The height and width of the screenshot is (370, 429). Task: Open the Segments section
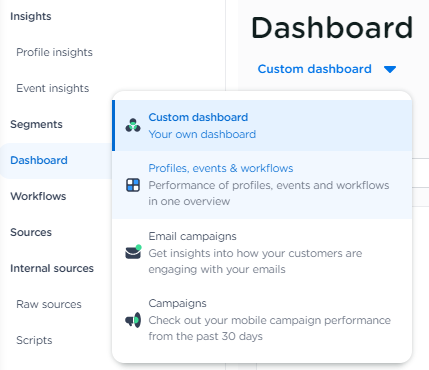click(36, 124)
